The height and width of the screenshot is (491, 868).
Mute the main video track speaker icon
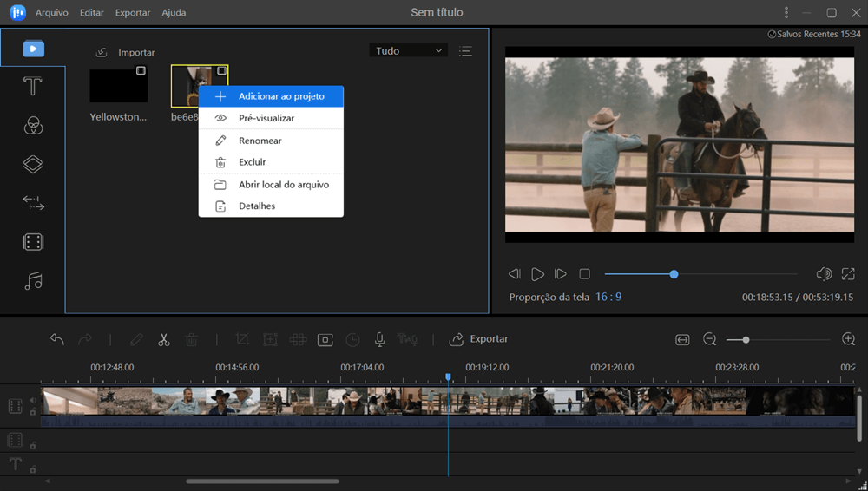pos(33,400)
